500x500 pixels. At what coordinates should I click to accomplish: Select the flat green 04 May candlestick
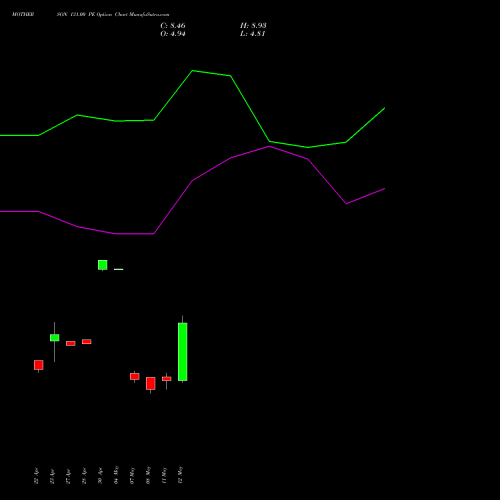(119, 269)
